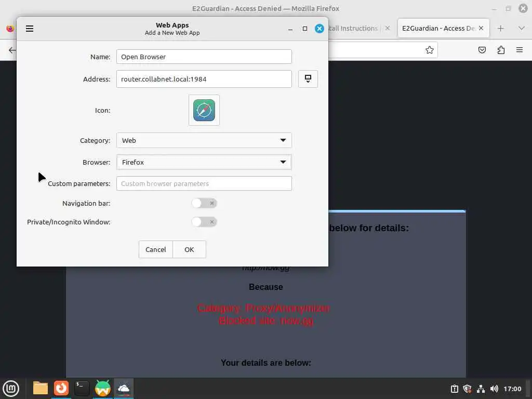The image size is (532, 399).
Task: Confirm the new web app with OK
Action: tap(189, 249)
